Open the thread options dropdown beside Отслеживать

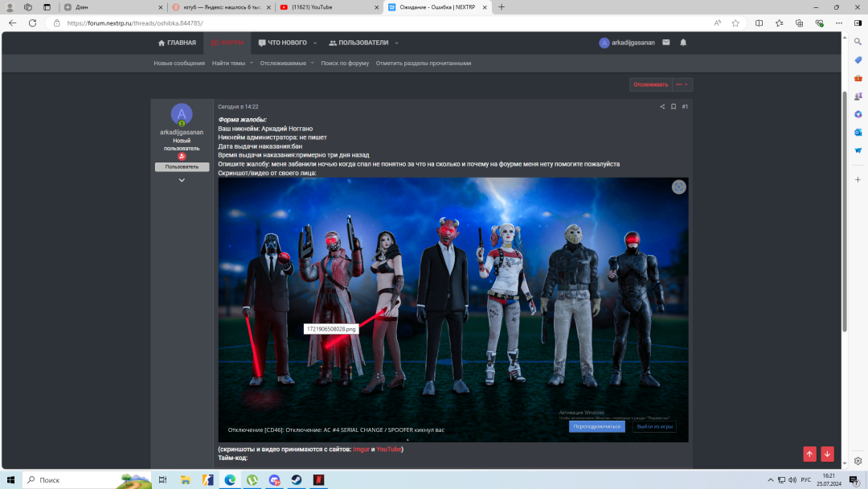[682, 84]
